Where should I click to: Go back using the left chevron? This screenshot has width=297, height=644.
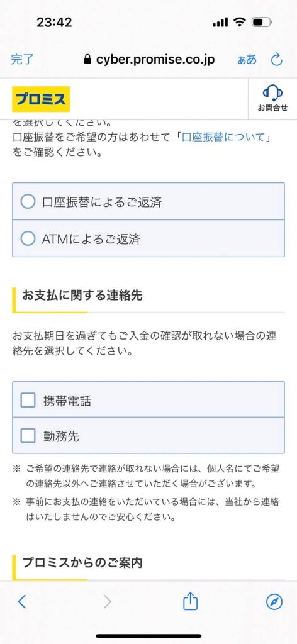22,602
